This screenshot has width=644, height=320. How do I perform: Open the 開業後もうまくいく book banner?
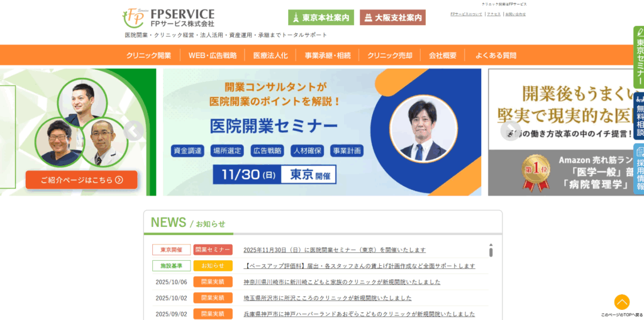566,132
